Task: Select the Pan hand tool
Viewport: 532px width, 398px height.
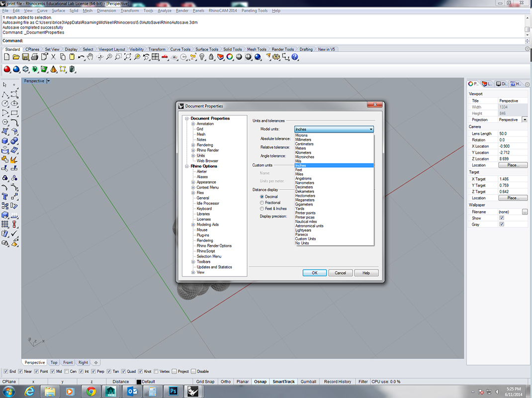Action: (90, 57)
